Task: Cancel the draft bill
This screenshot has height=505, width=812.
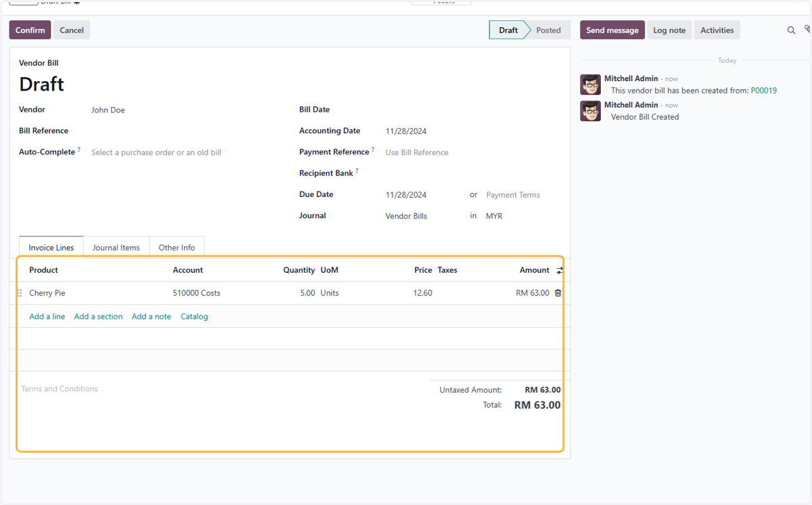Action: click(72, 30)
